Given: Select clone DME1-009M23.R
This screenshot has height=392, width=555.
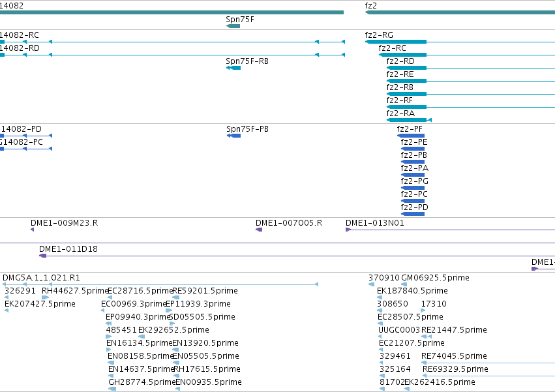Looking at the screenshot, I should click(64, 223).
